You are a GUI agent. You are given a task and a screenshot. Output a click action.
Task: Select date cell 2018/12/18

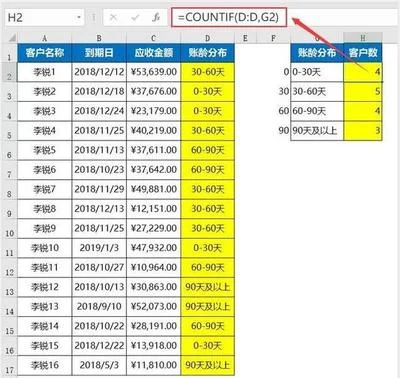99,92
